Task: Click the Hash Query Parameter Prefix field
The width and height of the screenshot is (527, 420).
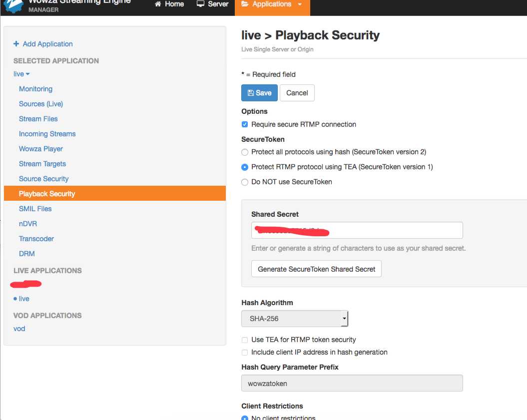Action: pos(352,383)
